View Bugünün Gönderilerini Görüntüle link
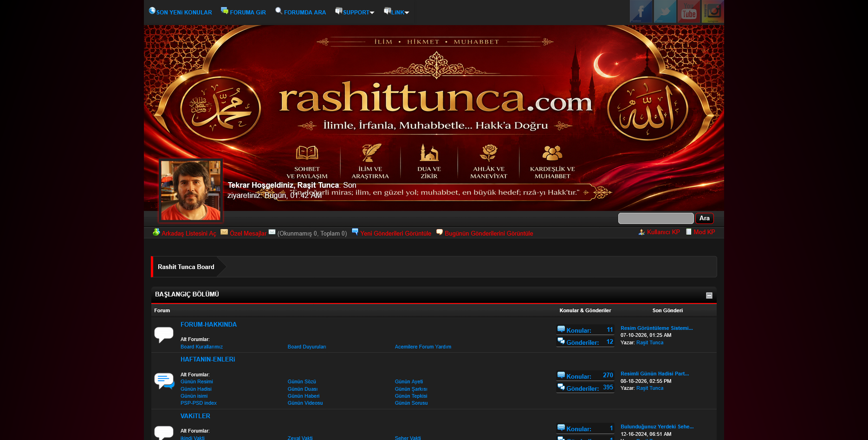The width and height of the screenshot is (868, 440). (x=489, y=234)
